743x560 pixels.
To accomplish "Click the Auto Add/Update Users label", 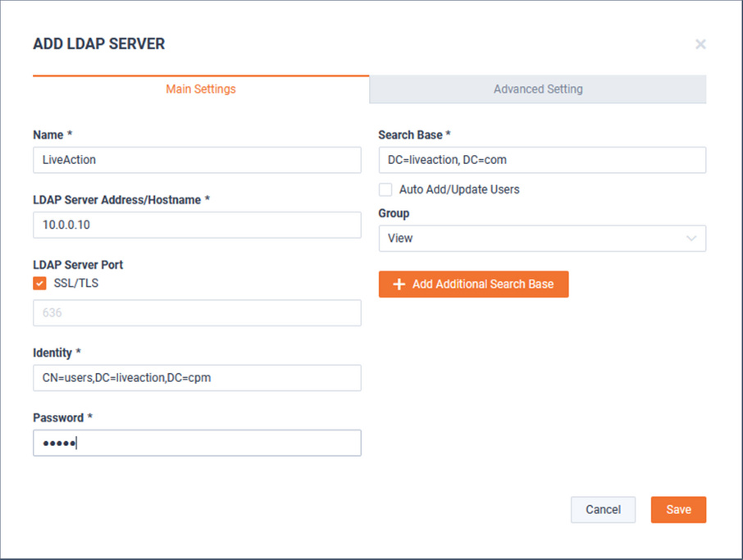I will tap(459, 189).
